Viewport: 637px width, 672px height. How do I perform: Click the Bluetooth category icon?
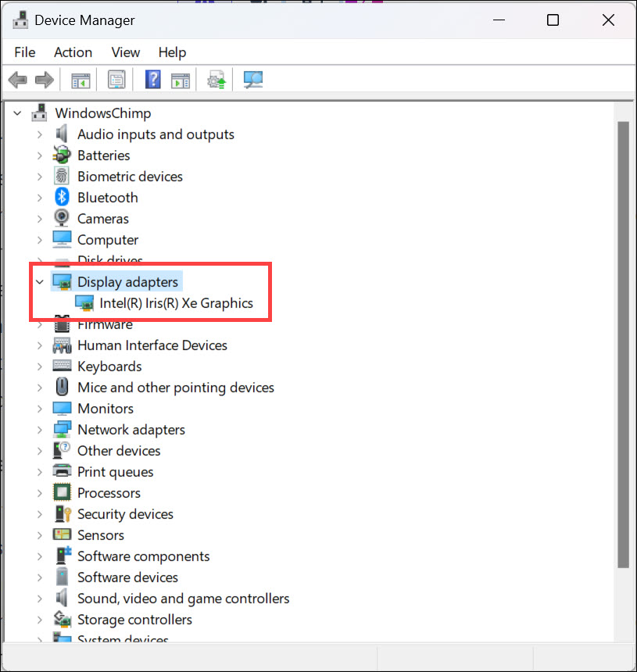click(x=62, y=197)
